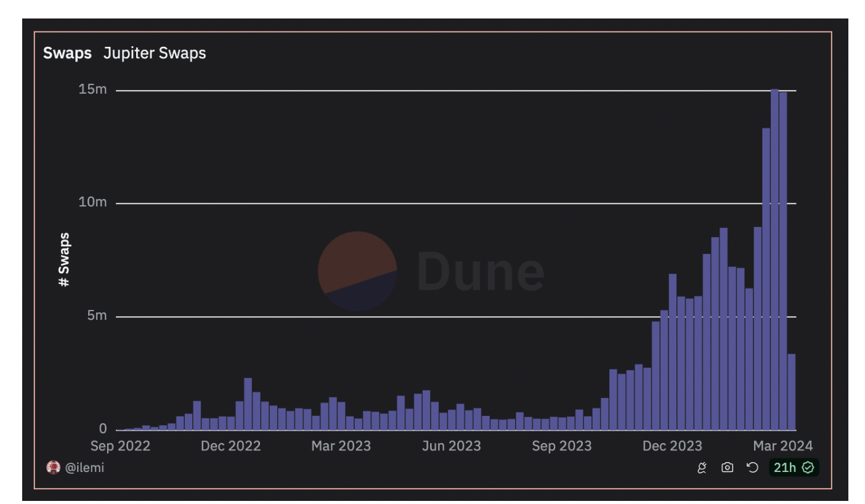Select the final rightmost bar in the chart
The width and height of the screenshot is (865, 504).
[792, 392]
